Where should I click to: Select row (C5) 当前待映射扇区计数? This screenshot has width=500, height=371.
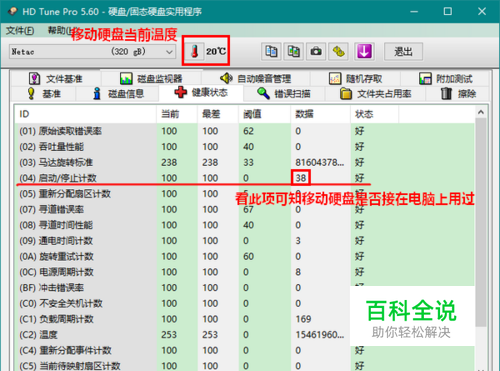click(245, 365)
